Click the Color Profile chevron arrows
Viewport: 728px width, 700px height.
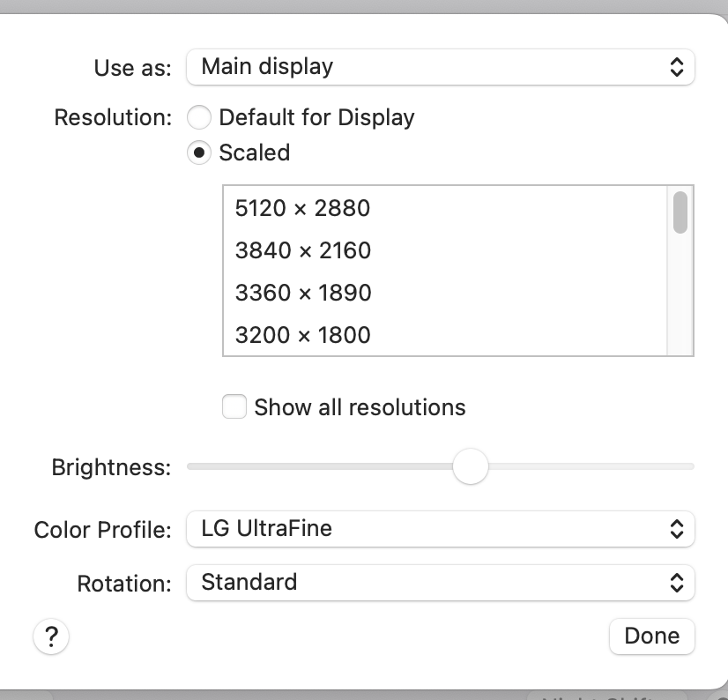[x=676, y=529]
